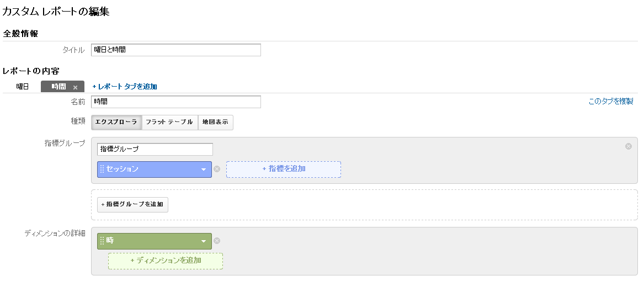Image resolution: width=644 pixels, height=281 pixels.
Task: Select the エクスプローラ report type
Action: (x=116, y=123)
